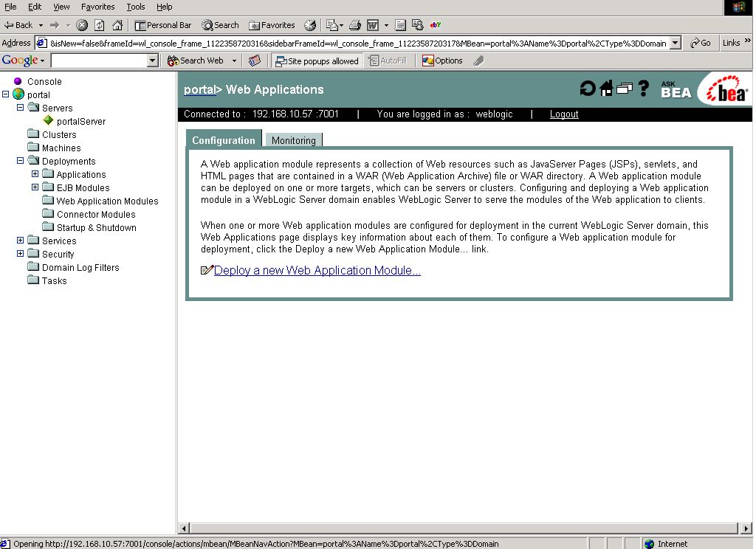Screen dimensions: 756x549
Task: Click in the Address URL field
Action: 358,43
